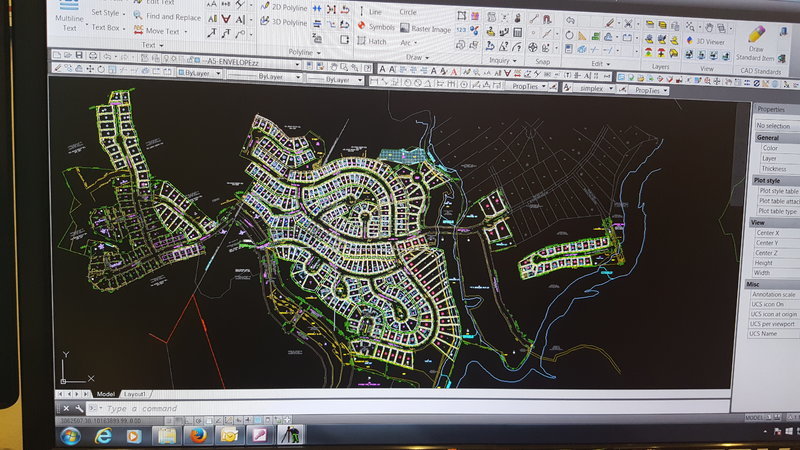Image resolution: width=800 pixels, height=450 pixels.
Task: Expand the Text Box dropdown
Action: [x=123, y=29]
